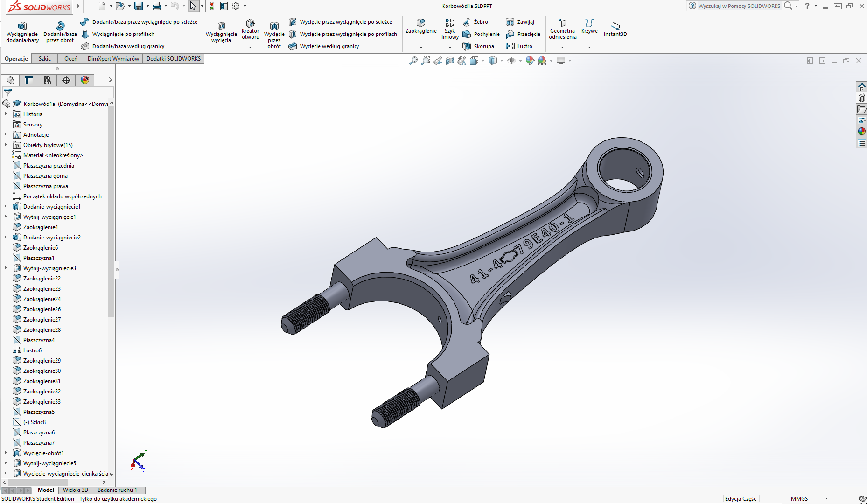The image size is (867, 504).
Task: Open the Options gear icon
Action: (x=236, y=6)
